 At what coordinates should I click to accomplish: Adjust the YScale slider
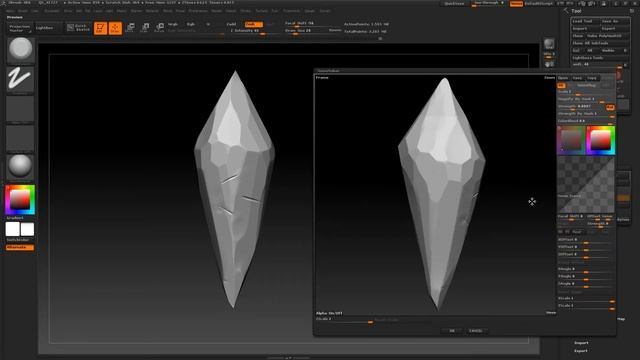586,306
